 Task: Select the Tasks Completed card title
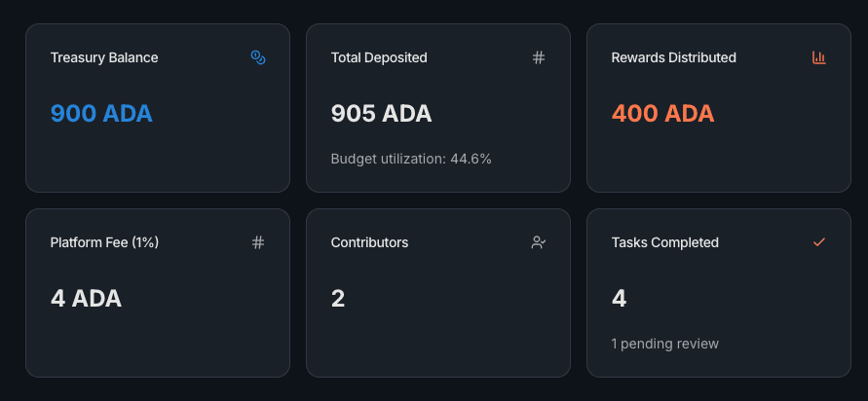(x=664, y=242)
